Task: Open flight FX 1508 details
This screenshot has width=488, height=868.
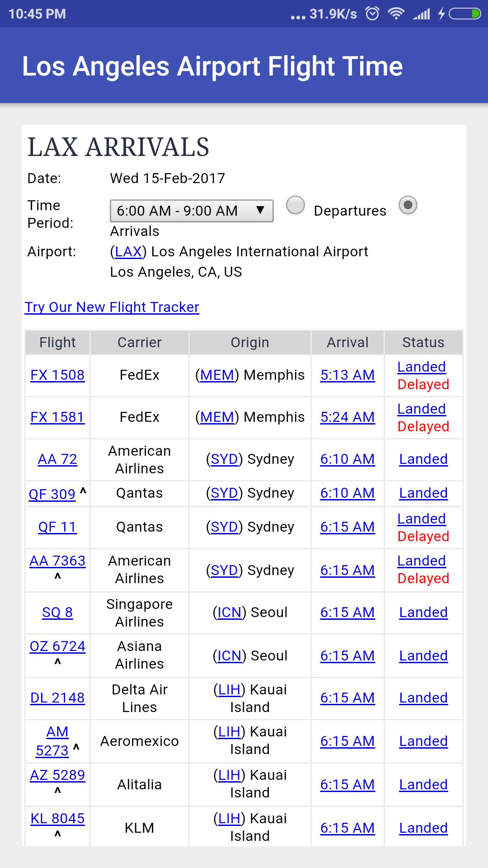Action: (57, 375)
